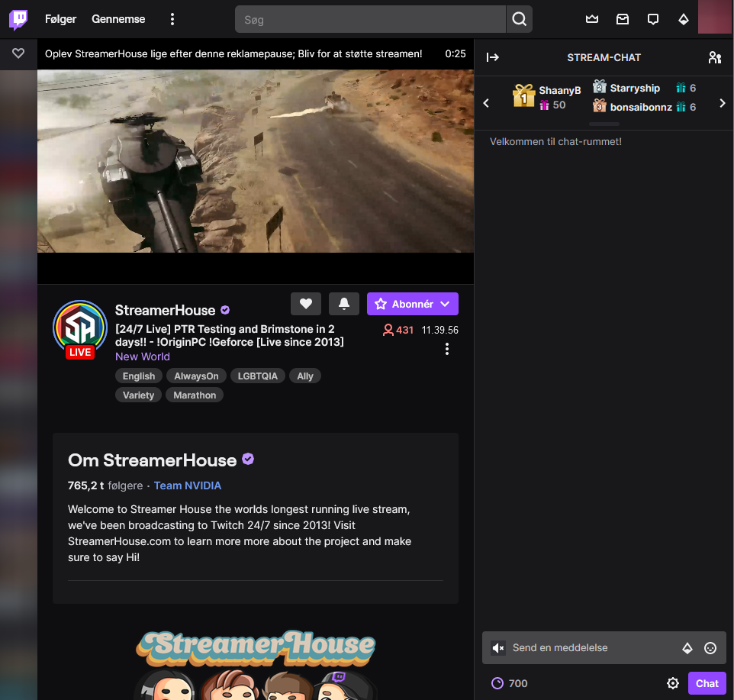
Task: Click the channel points icon showing 700
Action: click(x=497, y=683)
